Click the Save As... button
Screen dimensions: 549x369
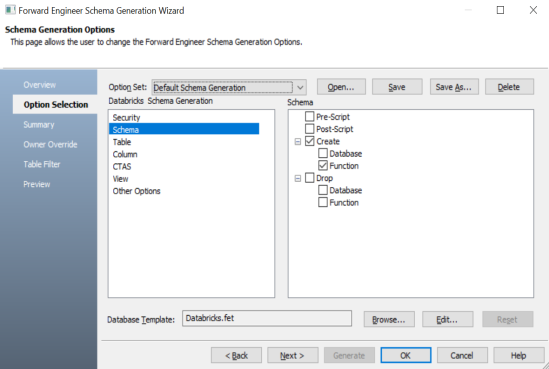[x=454, y=87]
